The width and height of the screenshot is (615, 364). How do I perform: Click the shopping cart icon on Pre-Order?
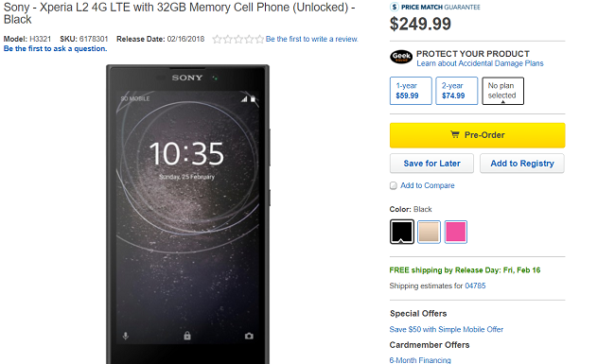point(454,134)
